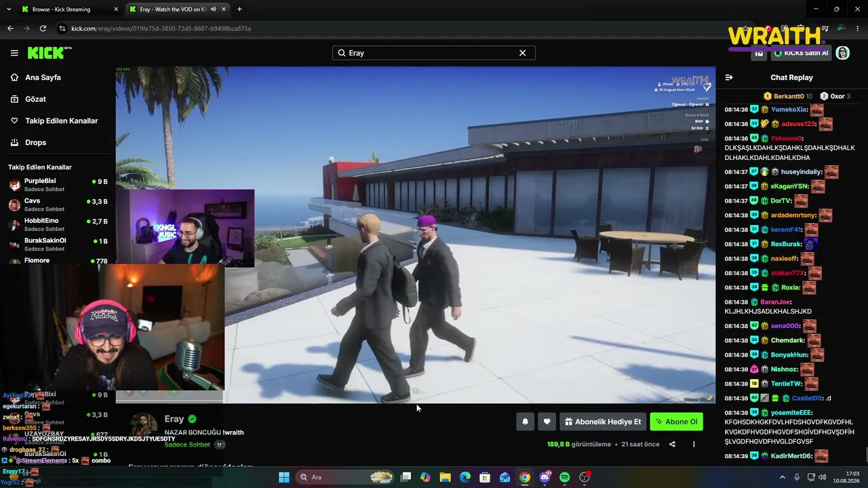Share the Eray video
Image resolution: width=868 pixels, height=488 pixels.
coord(672,445)
